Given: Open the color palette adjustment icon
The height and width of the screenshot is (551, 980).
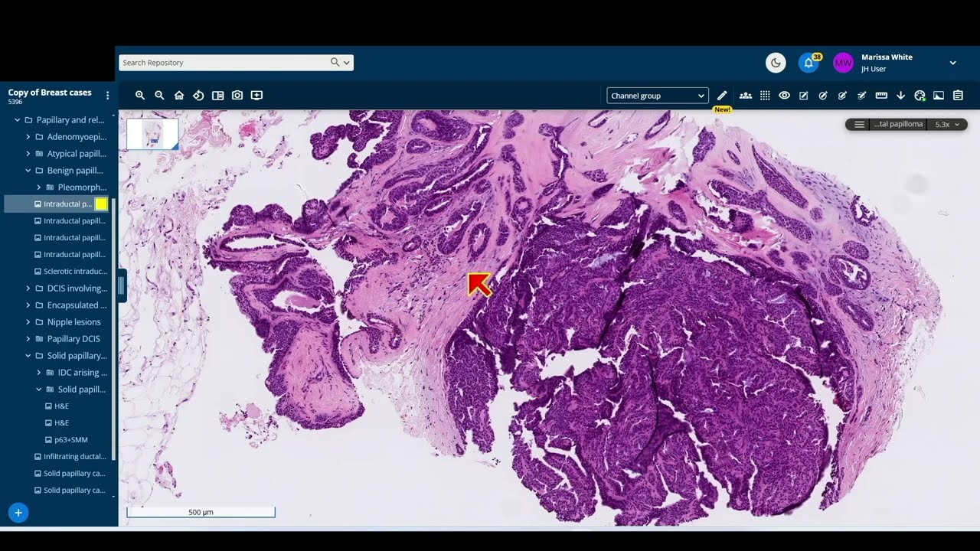Looking at the screenshot, I should pyautogui.click(x=920, y=96).
